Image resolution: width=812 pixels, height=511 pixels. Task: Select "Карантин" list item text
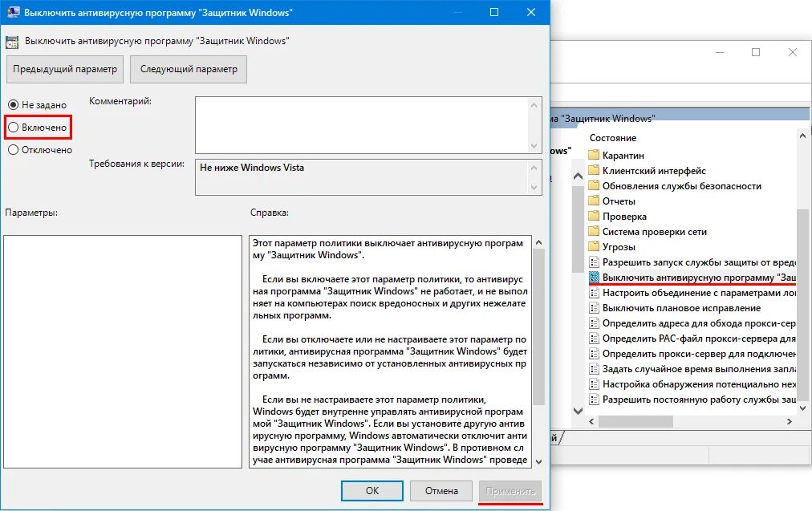(x=623, y=156)
